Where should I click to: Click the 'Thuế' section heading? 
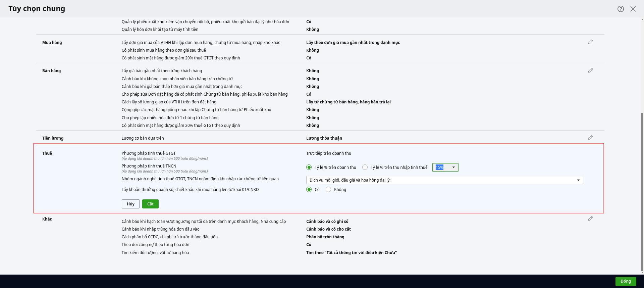(x=47, y=153)
